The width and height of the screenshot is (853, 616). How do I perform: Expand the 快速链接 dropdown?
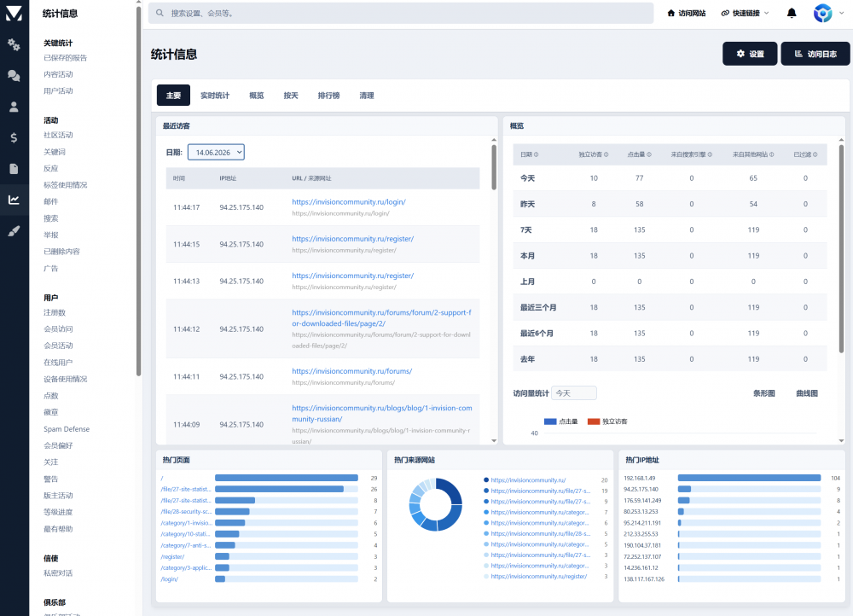click(745, 13)
